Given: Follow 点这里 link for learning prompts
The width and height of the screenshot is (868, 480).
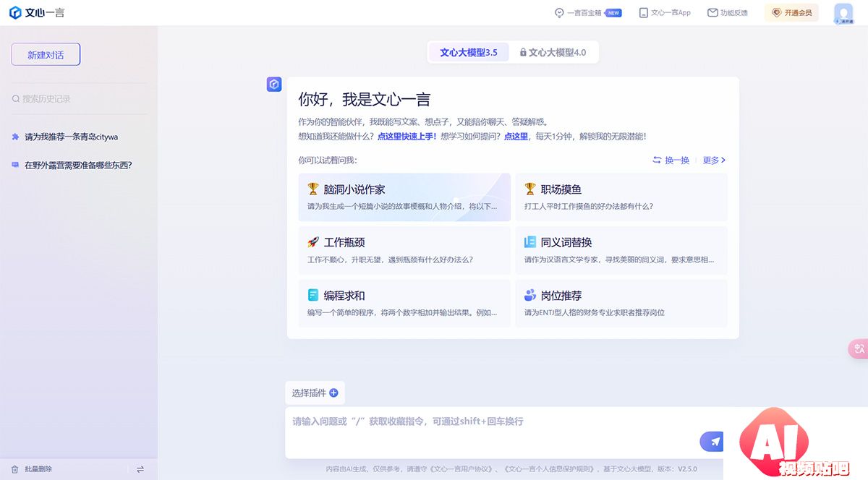Looking at the screenshot, I should pyautogui.click(x=516, y=136).
